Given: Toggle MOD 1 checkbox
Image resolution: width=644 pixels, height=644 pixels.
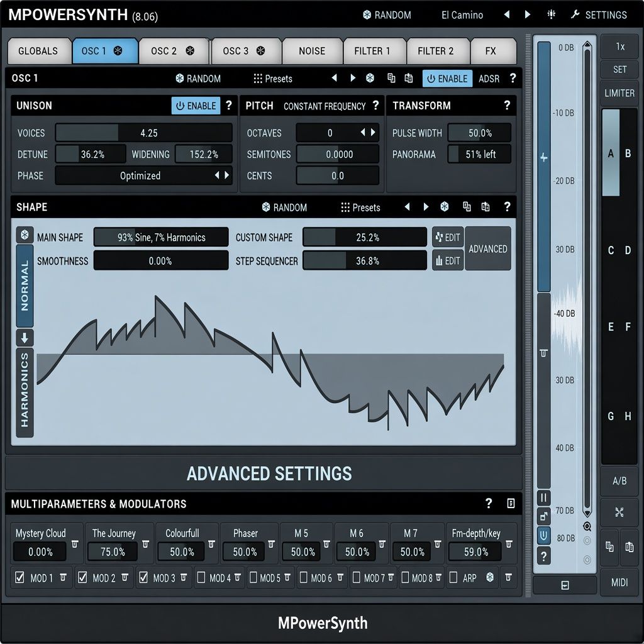Looking at the screenshot, I should pos(19,577).
